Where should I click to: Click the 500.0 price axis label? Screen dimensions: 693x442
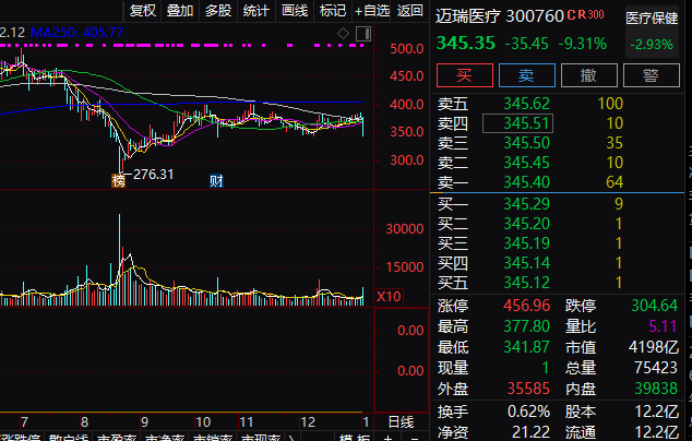(407, 49)
